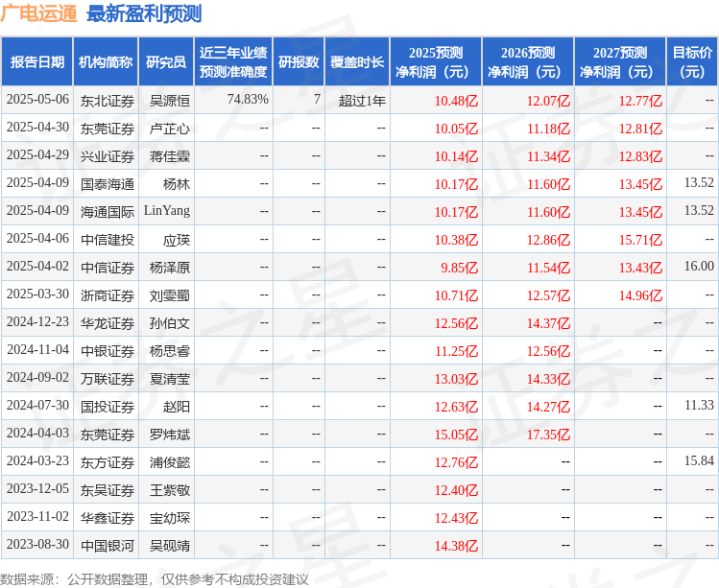Select 中信建投 institution cell
719x588 pixels.
point(108,240)
